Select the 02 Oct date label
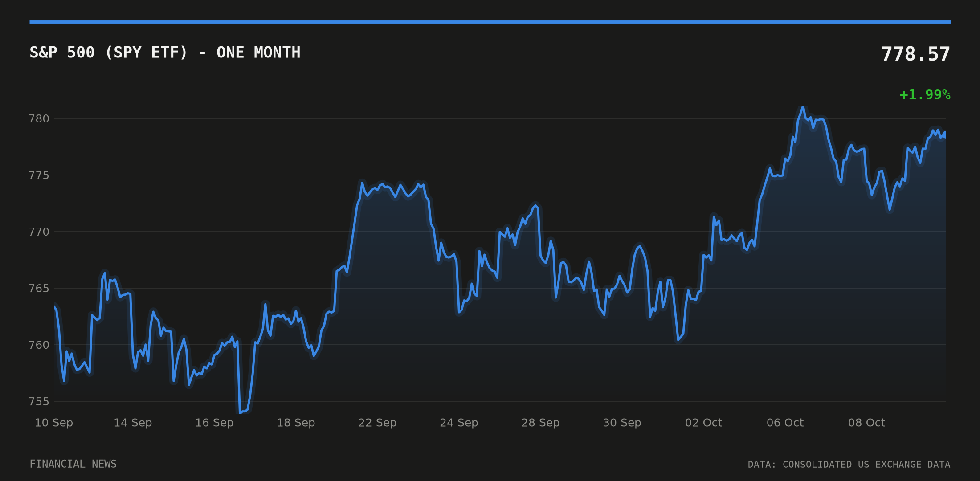The image size is (980, 481). (703, 423)
